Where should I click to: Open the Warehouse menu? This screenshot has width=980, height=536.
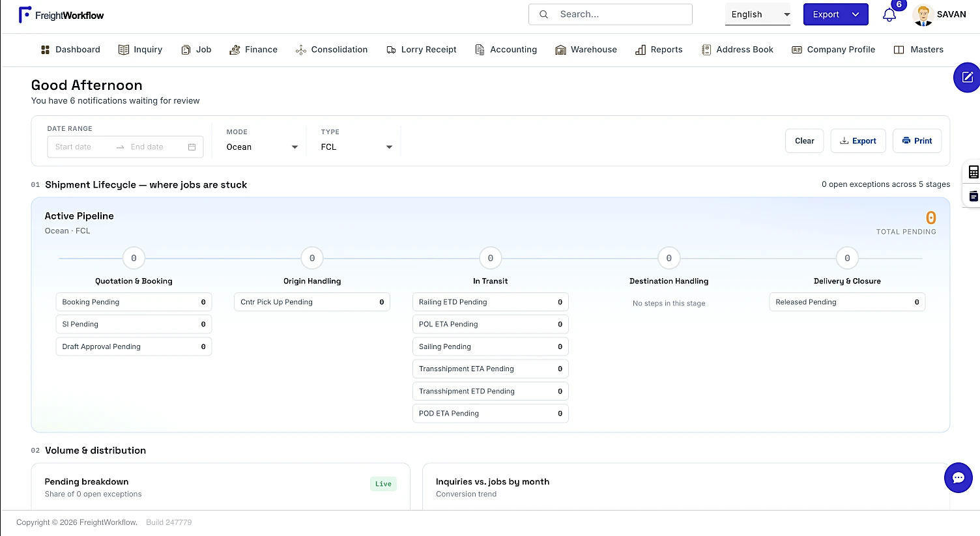pyautogui.click(x=586, y=49)
